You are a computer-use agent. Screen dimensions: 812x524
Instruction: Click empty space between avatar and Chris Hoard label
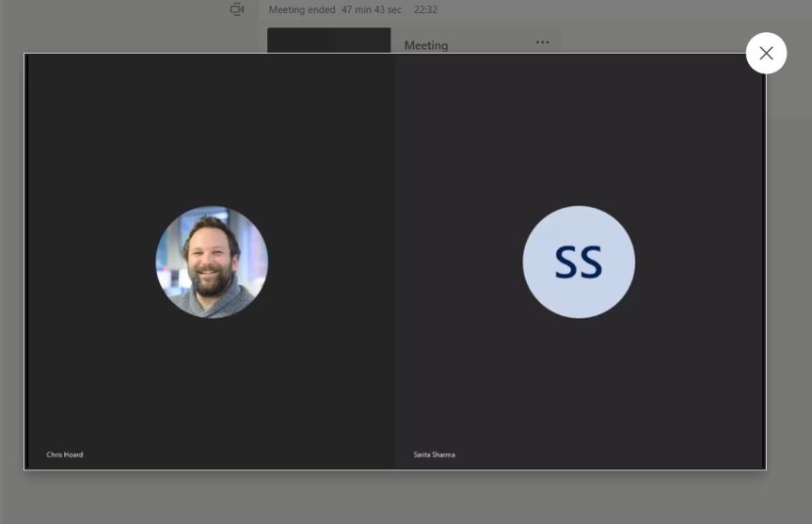212,386
